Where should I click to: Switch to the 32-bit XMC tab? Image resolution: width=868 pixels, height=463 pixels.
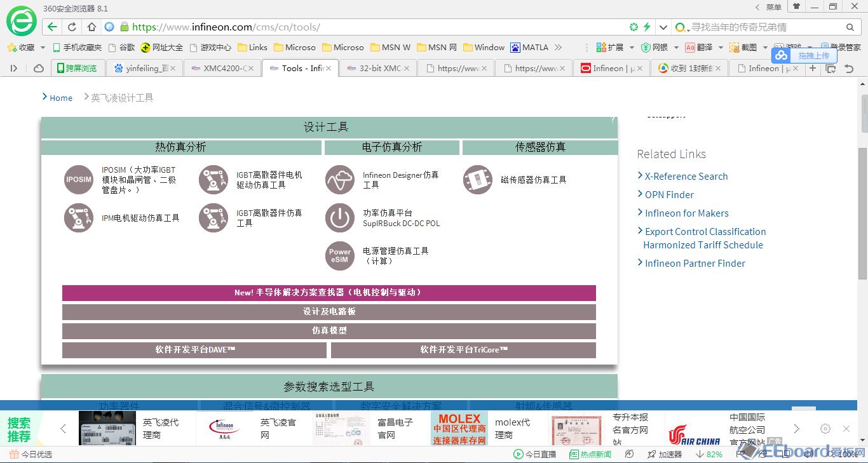click(x=379, y=68)
